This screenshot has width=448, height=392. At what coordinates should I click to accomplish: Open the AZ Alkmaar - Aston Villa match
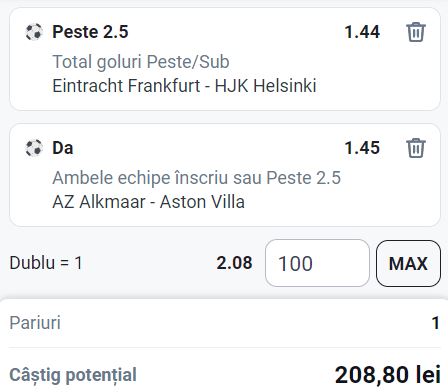click(x=149, y=202)
